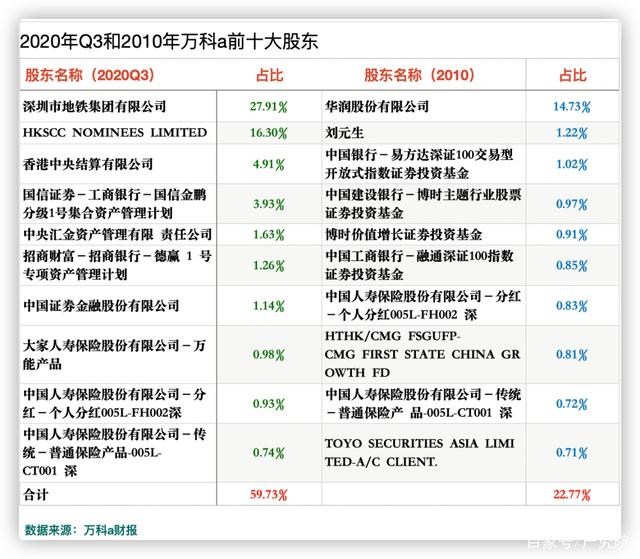Select the 0.97% percentage
The image size is (640, 559).
pos(571,204)
